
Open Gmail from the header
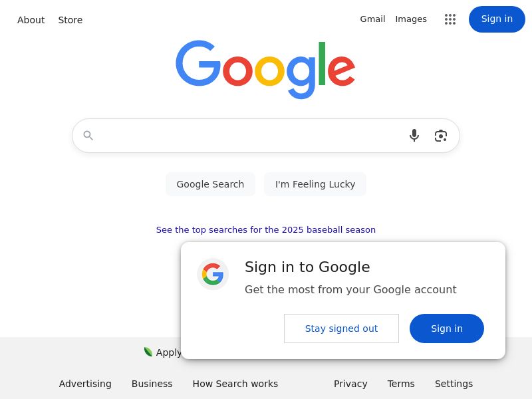[372, 19]
